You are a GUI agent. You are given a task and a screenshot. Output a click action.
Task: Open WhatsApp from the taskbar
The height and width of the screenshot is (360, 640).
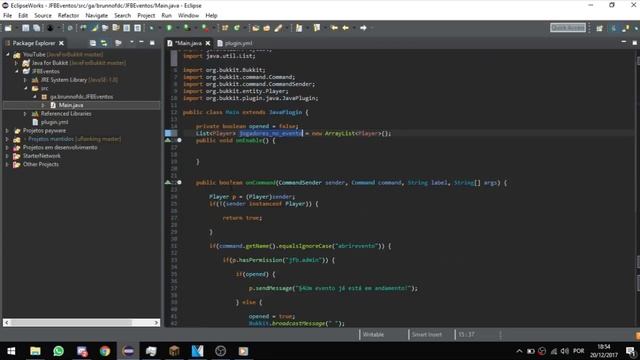point(58,351)
